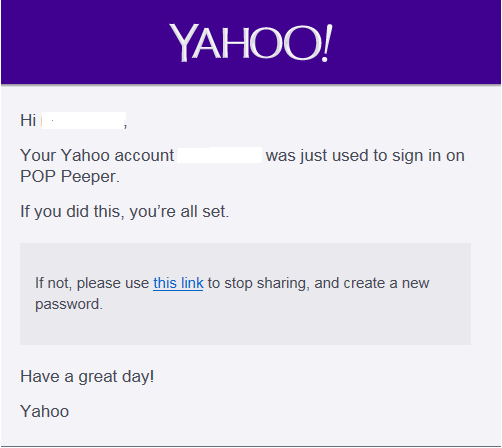This screenshot has width=502, height=448.
Task: Click the "Have a great day!" text
Action: tap(87, 377)
